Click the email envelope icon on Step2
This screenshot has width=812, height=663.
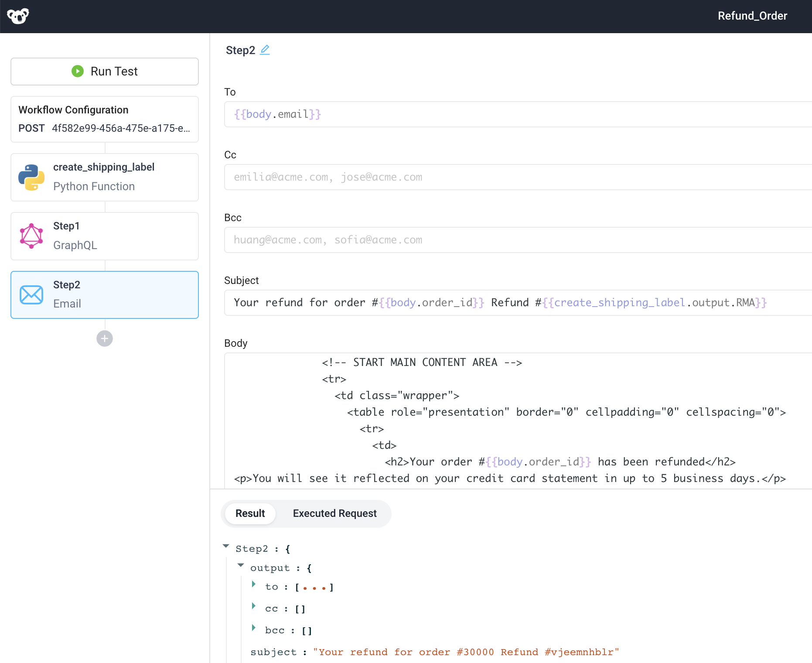point(31,294)
